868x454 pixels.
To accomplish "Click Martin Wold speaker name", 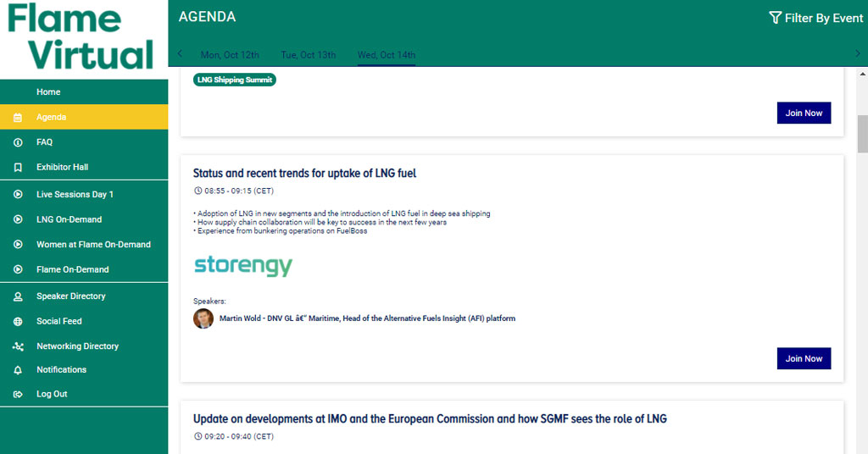I will (367, 318).
